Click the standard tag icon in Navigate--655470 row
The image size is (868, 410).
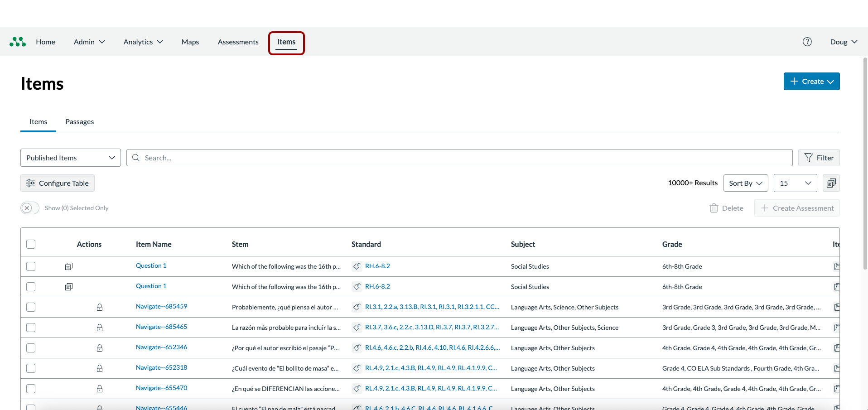coord(357,389)
